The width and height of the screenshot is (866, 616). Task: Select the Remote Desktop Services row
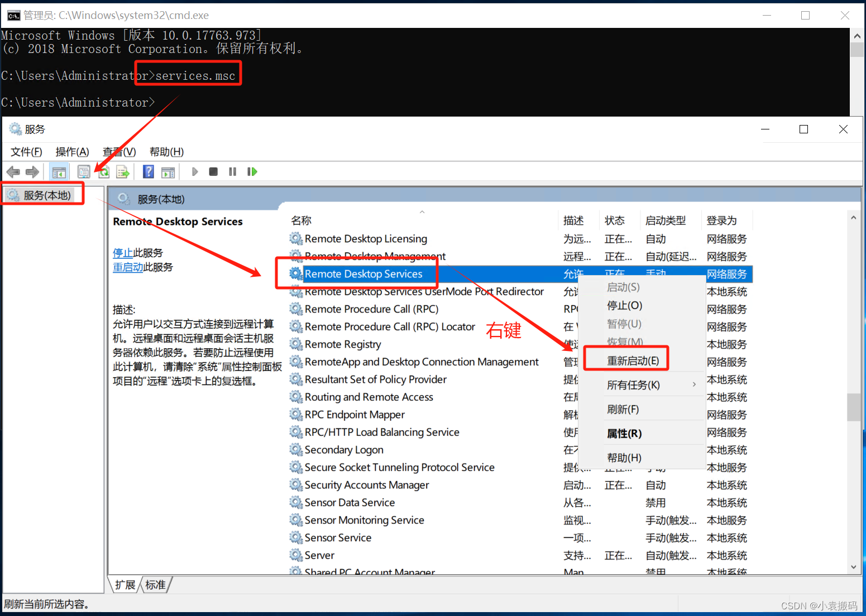pyautogui.click(x=520, y=274)
